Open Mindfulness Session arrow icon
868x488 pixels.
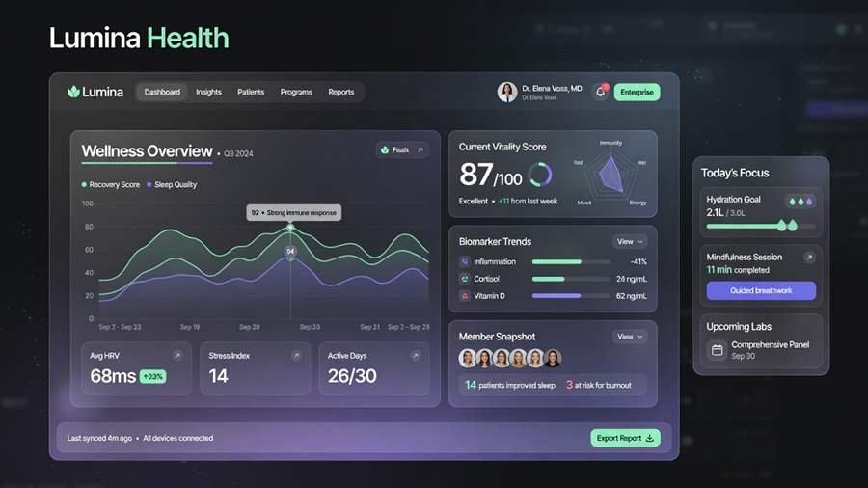[x=809, y=258]
